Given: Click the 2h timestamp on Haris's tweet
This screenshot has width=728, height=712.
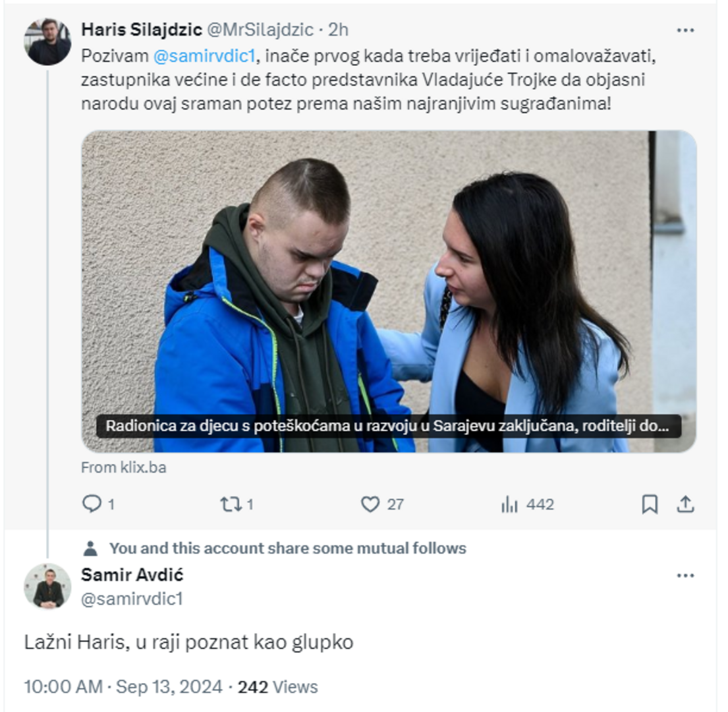Looking at the screenshot, I should pos(339,30).
